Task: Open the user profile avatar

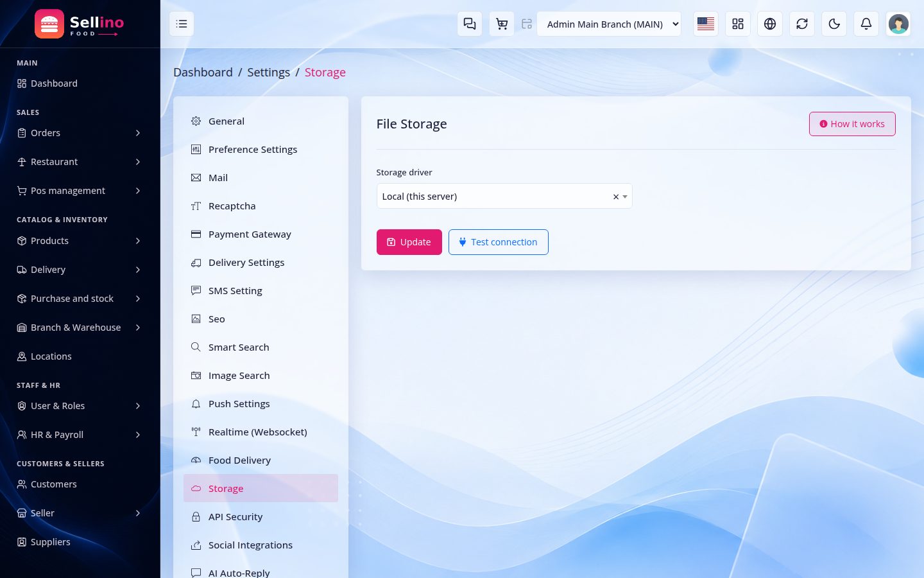Action: [x=898, y=24]
